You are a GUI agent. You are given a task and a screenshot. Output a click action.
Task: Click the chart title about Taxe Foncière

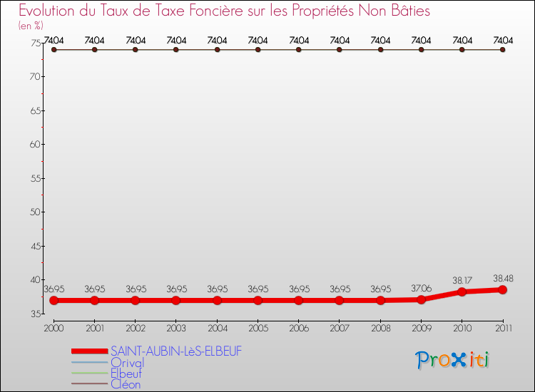point(224,11)
